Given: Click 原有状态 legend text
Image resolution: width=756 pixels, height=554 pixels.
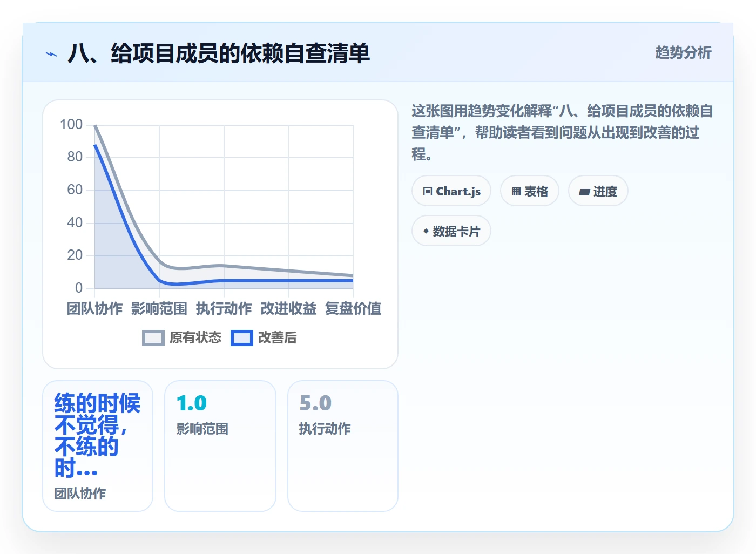Looking at the screenshot, I should tap(195, 338).
